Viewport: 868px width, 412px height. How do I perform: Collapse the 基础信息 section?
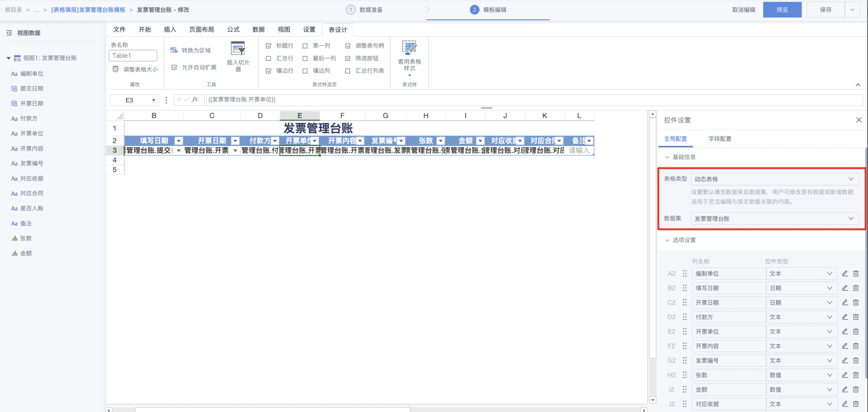point(667,157)
